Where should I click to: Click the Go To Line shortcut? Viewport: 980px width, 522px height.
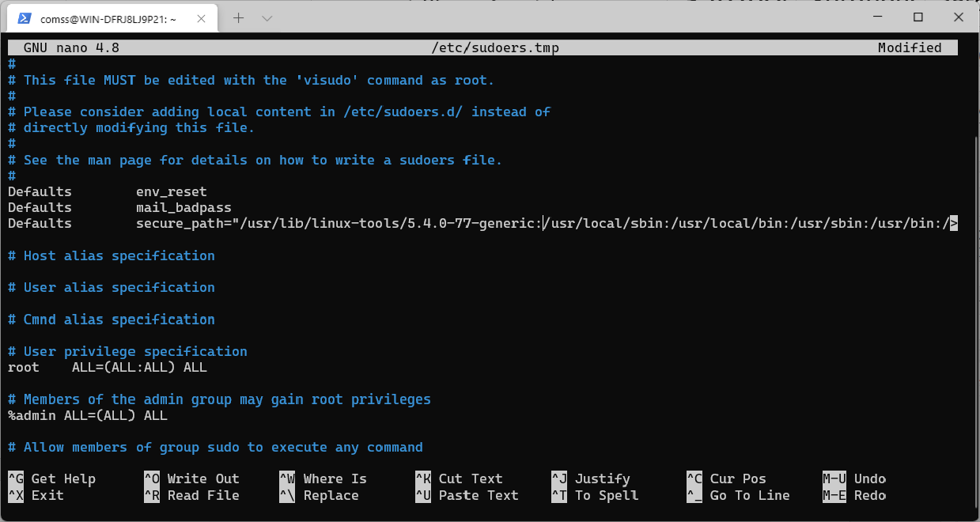click(749, 495)
